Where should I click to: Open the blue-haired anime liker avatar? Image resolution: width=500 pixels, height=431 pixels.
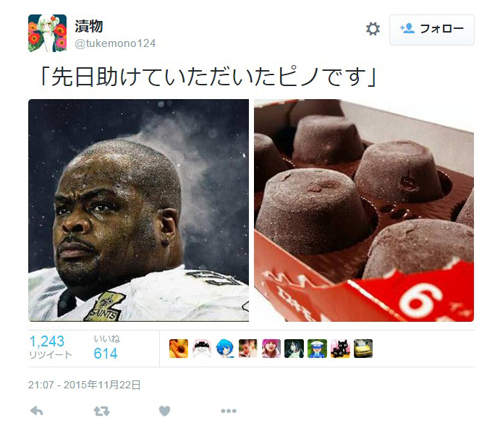coord(225,349)
